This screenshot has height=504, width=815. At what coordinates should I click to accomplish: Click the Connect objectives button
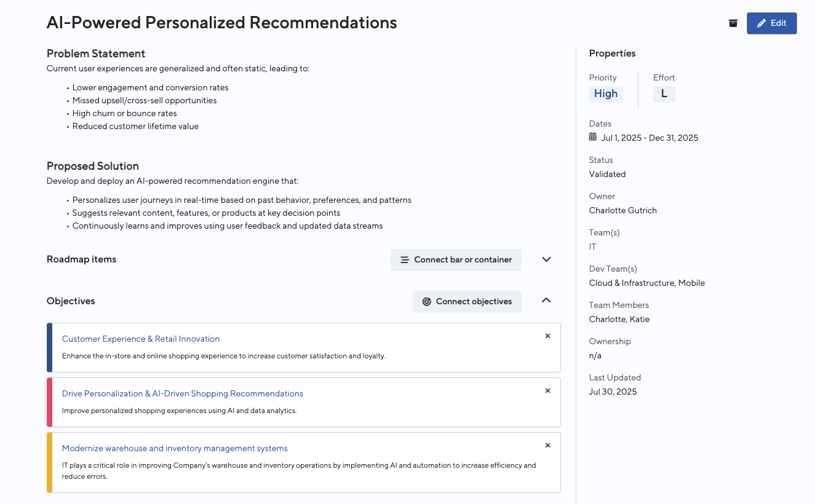pos(467,302)
